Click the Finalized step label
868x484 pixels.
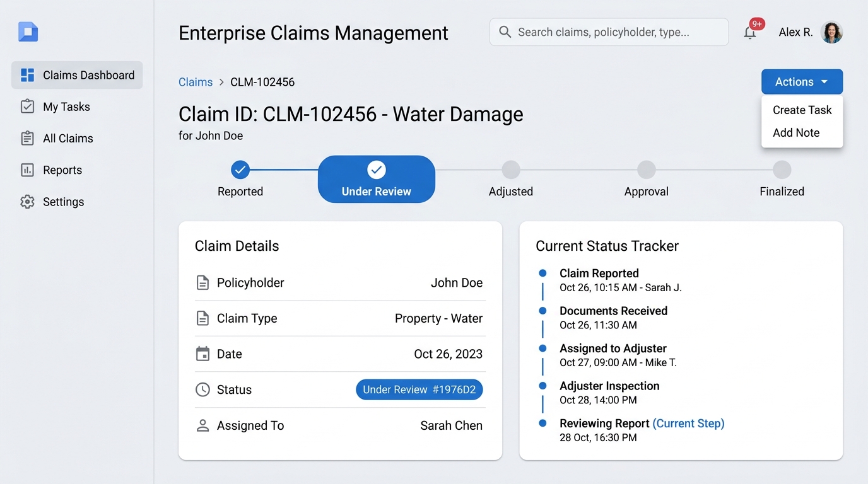coord(782,192)
